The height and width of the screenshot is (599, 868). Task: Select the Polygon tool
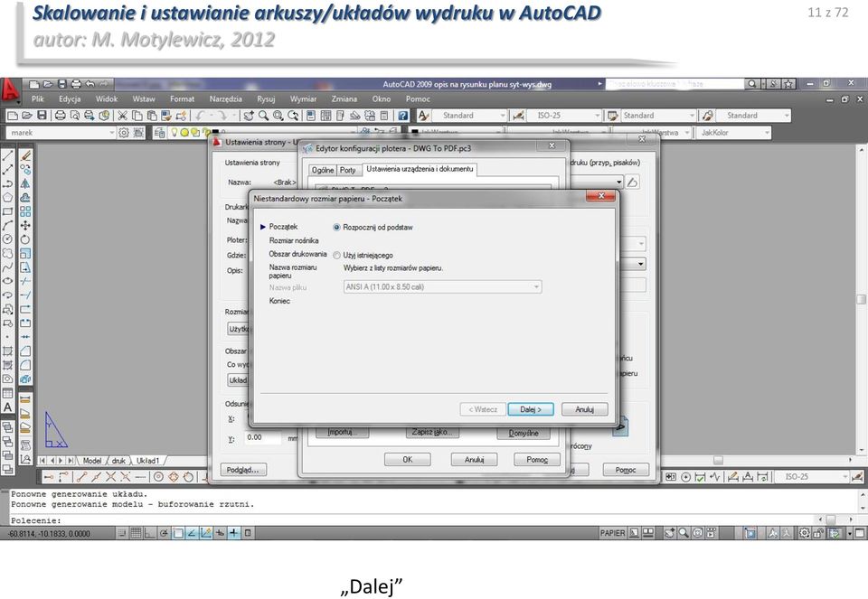[x=8, y=198]
